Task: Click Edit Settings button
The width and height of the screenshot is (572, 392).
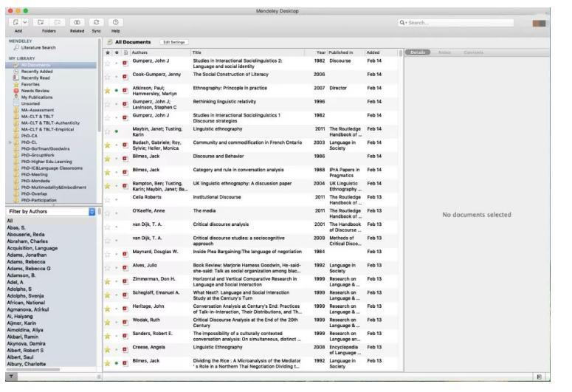Action: tap(174, 42)
